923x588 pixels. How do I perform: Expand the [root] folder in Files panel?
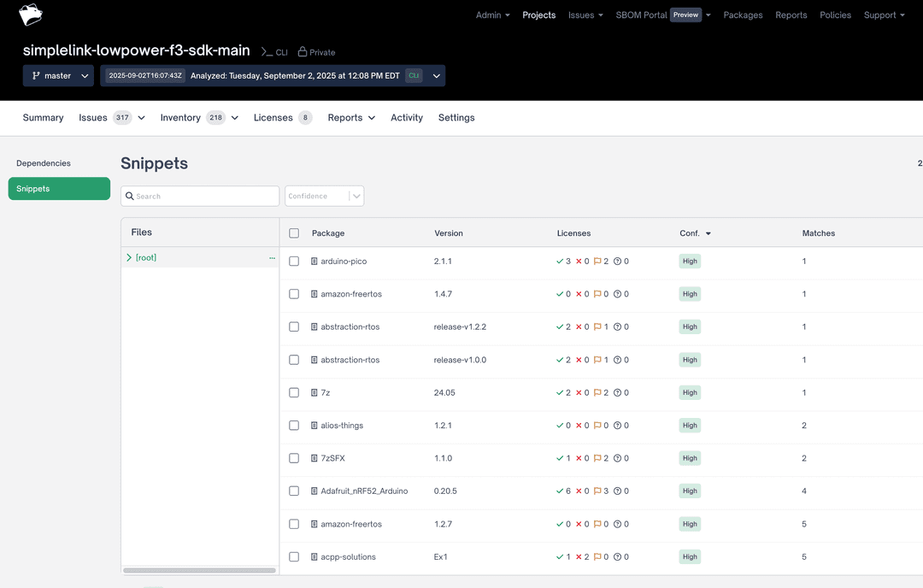129,257
